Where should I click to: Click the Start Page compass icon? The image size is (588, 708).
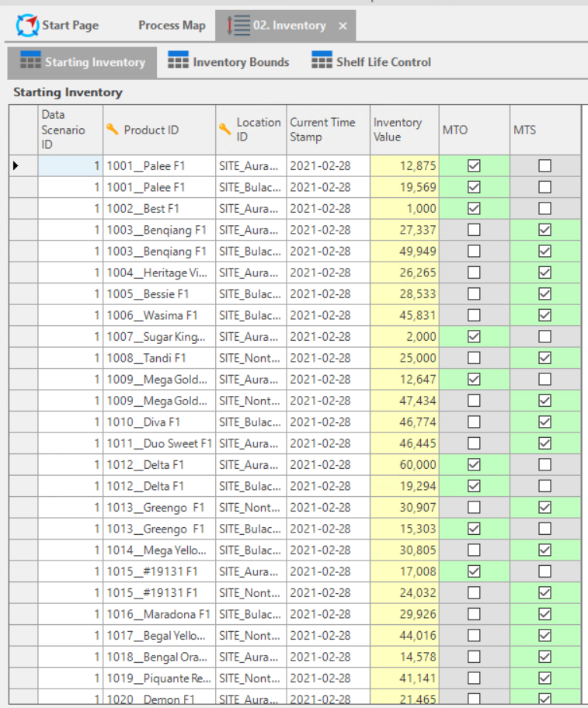27,26
